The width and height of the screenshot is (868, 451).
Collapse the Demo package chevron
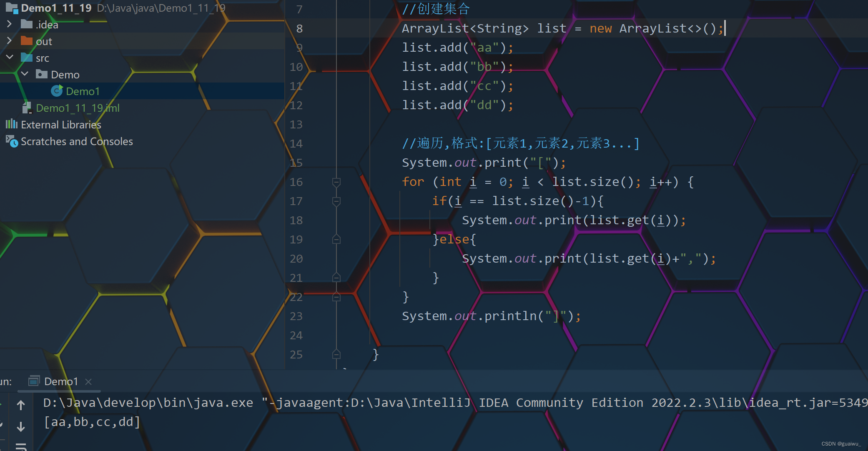(x=25, y=74)
